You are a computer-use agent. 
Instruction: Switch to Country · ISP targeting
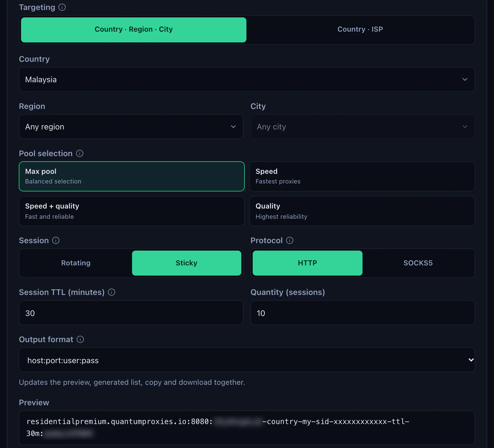360,30
